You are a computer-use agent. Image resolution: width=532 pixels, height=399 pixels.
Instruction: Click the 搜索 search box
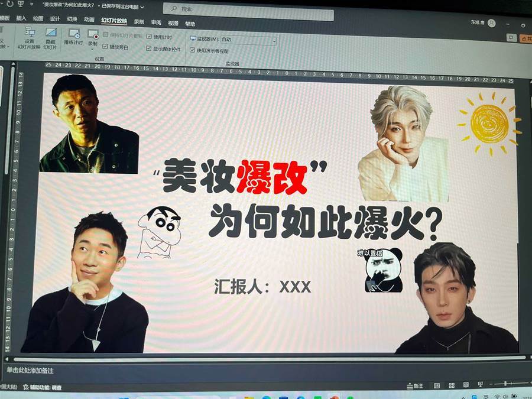[248, 10]
